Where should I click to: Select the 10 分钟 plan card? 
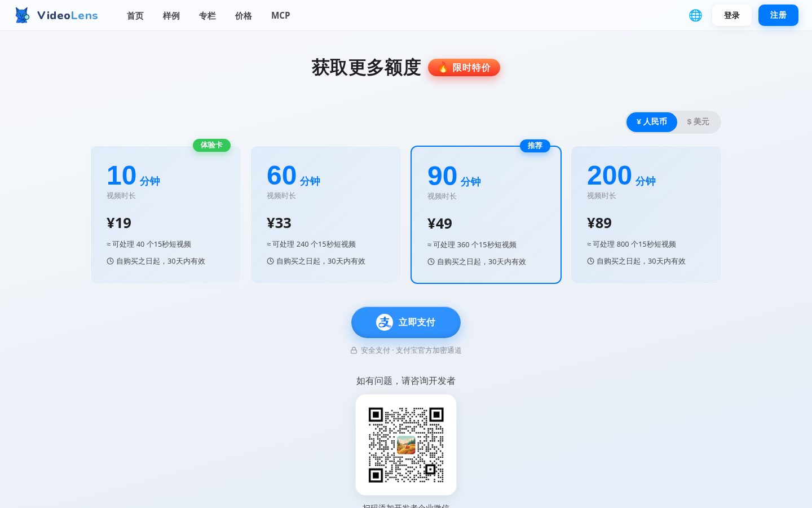coord(166,214)
